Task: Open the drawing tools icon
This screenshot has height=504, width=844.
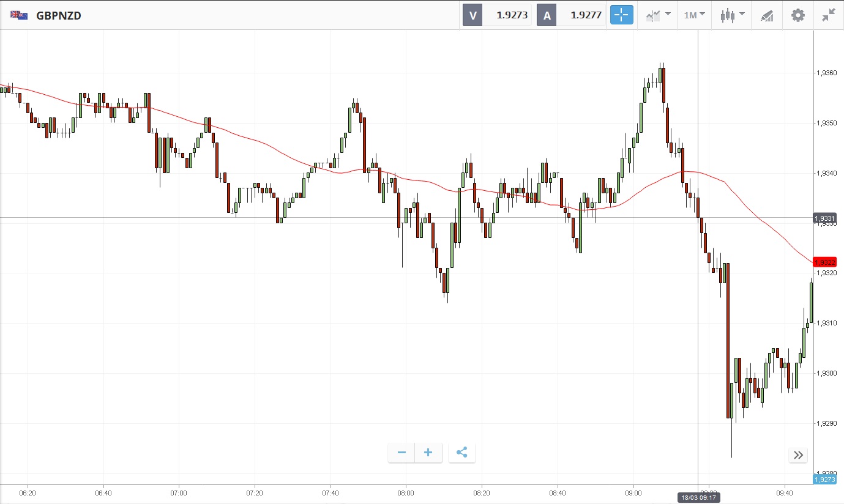Action: [x=767, y=15]
